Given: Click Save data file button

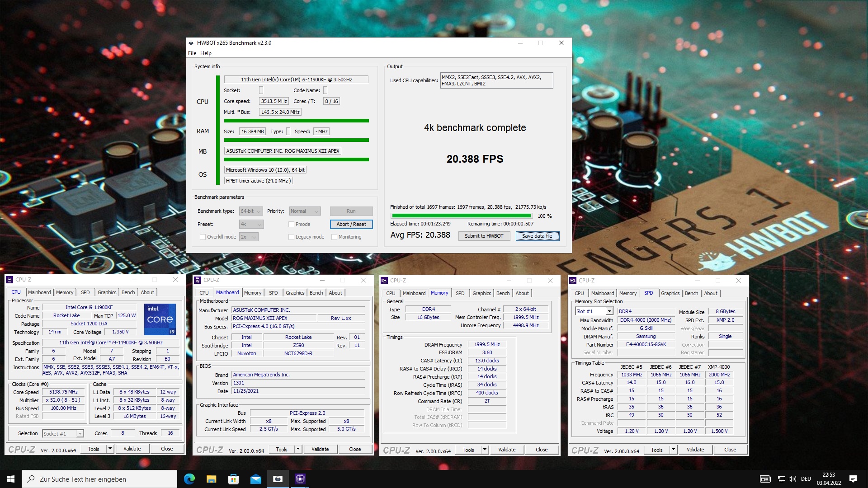Looking at the screenshot, I should [537, 236].
